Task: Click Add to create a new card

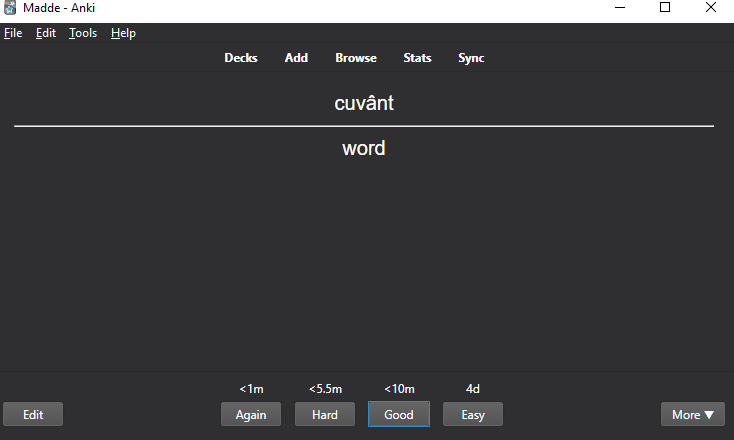Action: tap(296, 58)
